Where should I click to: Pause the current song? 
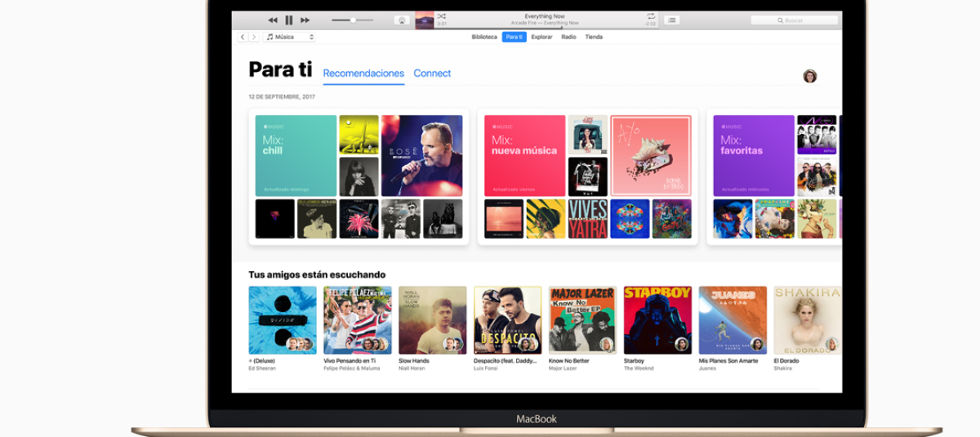(x=288, y=20)
